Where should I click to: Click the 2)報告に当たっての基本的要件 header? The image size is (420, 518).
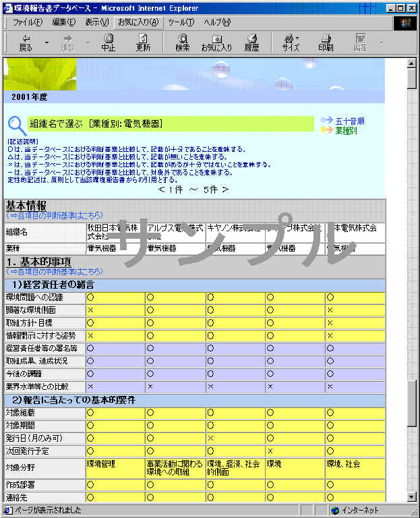(195, 401)
